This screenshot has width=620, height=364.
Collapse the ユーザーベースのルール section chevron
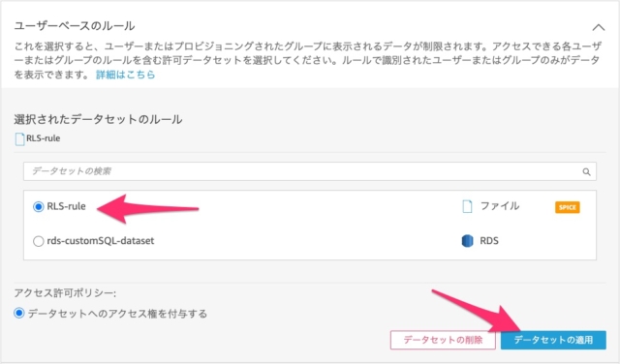pos(599,27)
